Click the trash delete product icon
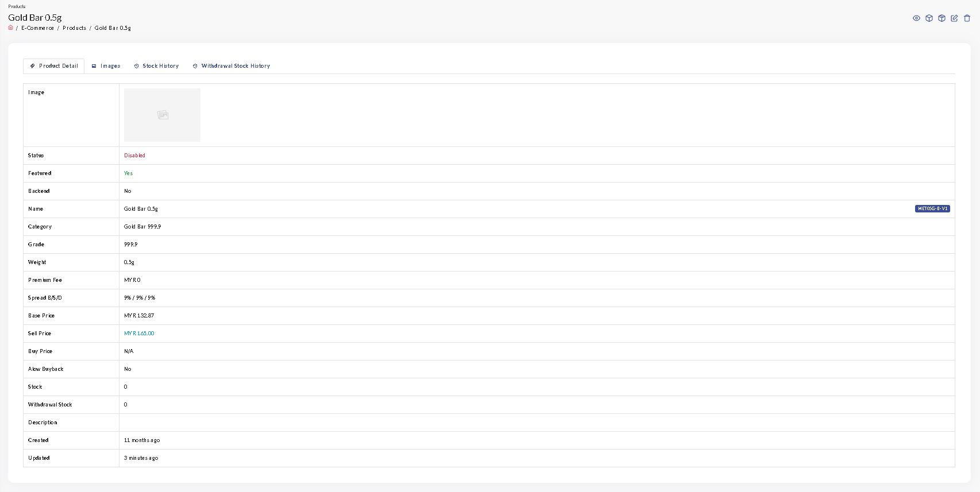Screen dimensions: 980x492 coord(967,18)
